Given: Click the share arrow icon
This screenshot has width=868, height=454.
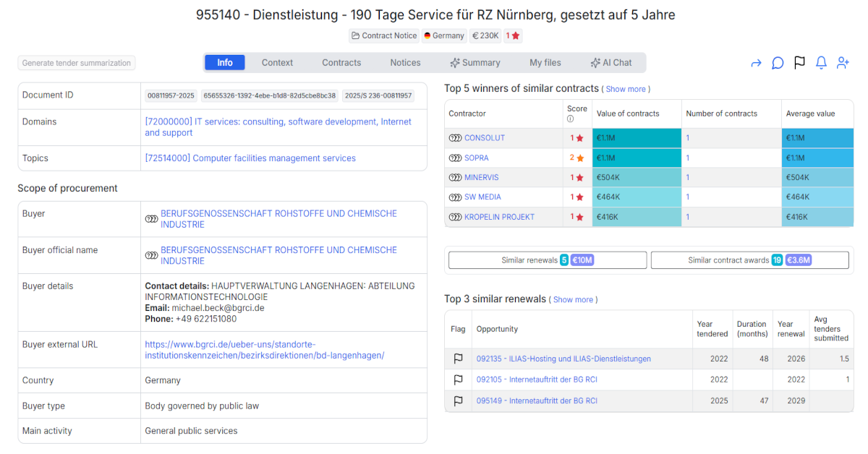Looking at the screenshot, I should [x=756, y=63].
